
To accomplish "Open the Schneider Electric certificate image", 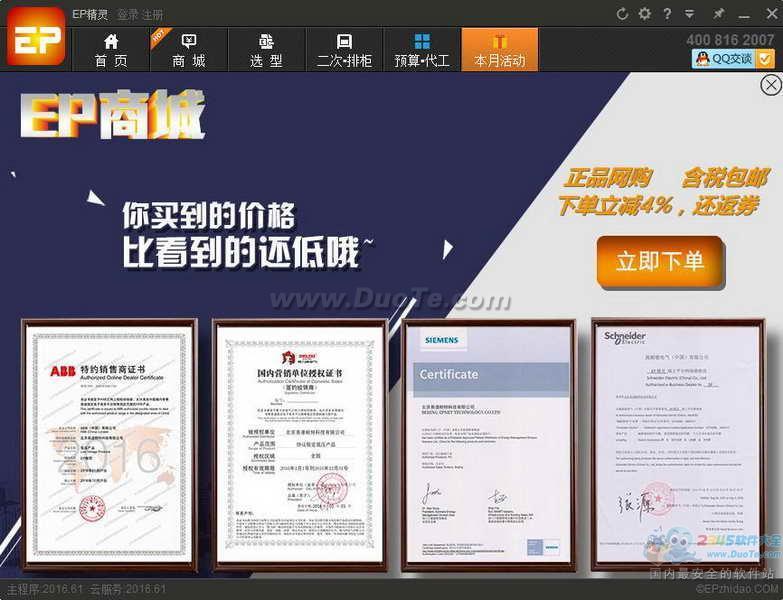I will [678, 445].
